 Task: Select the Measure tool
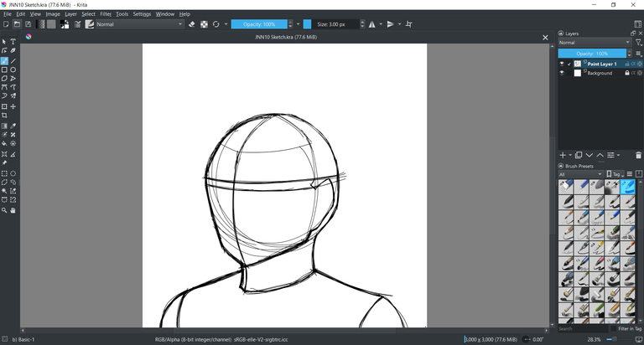tap(13, 154)
